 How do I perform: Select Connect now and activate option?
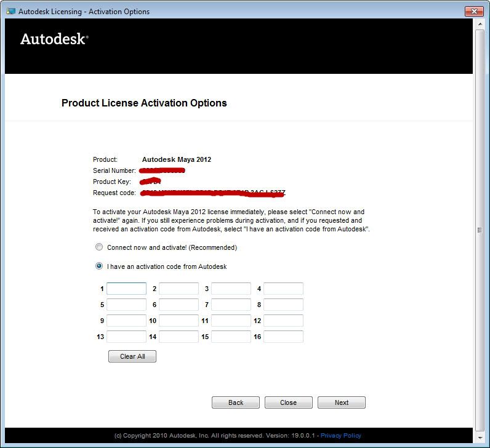99,247
